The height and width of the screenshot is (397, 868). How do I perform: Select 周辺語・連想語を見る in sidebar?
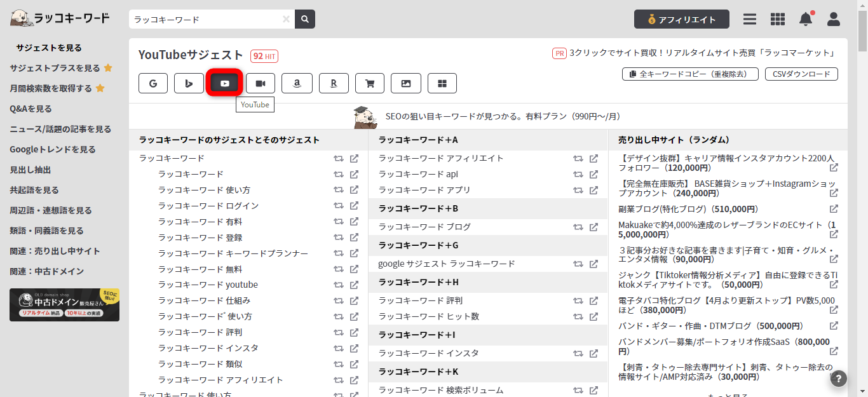[51, 210]
